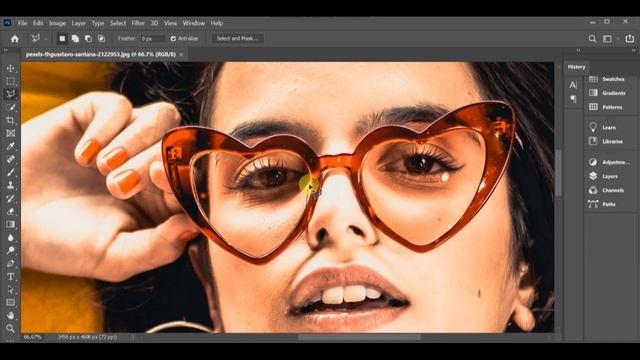Expand the toolbox panel via double arrows
This screenshot has height=360, width=640.
coord(6,50)
